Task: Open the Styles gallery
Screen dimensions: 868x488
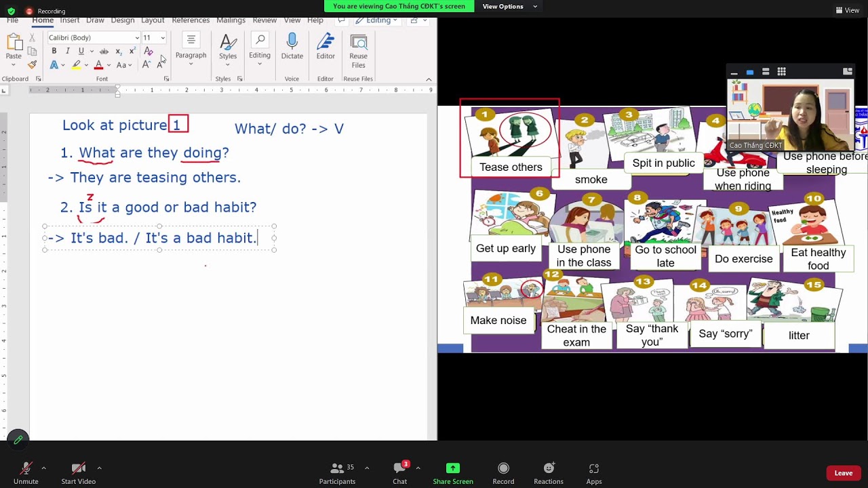Action: (x=228, y=49)
